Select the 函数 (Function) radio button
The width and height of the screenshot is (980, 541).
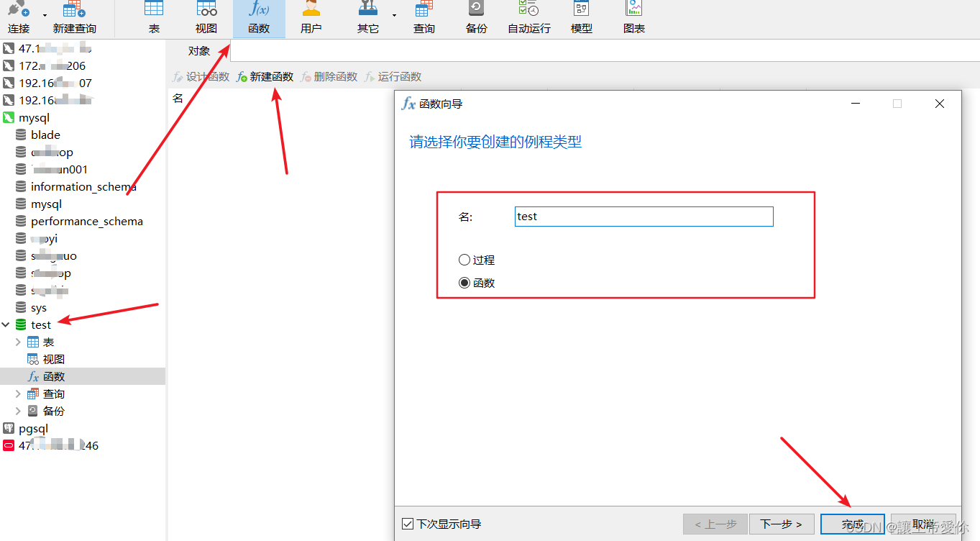464,282
